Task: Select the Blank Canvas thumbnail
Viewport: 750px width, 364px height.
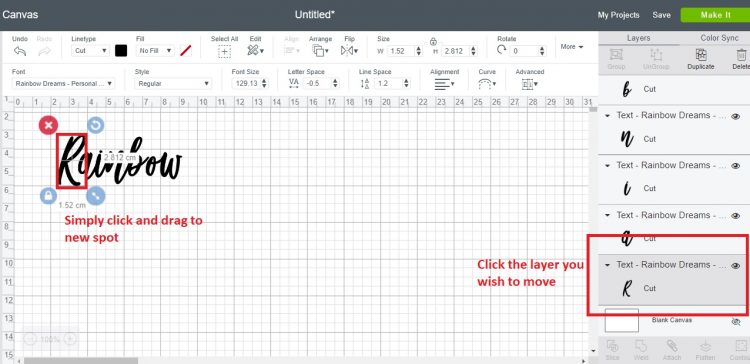Action: point(621,320)
